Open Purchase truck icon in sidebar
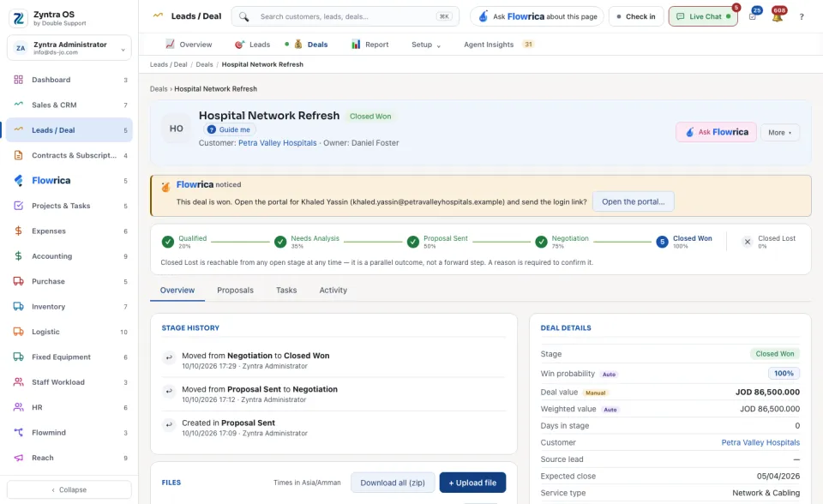 [x=18, y=281]
